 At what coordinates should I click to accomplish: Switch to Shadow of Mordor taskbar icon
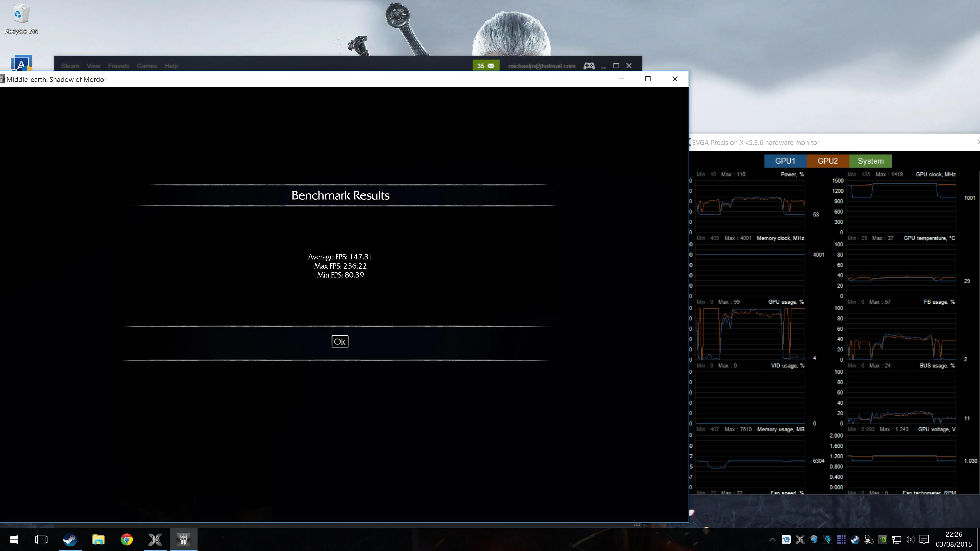point(183,539)
